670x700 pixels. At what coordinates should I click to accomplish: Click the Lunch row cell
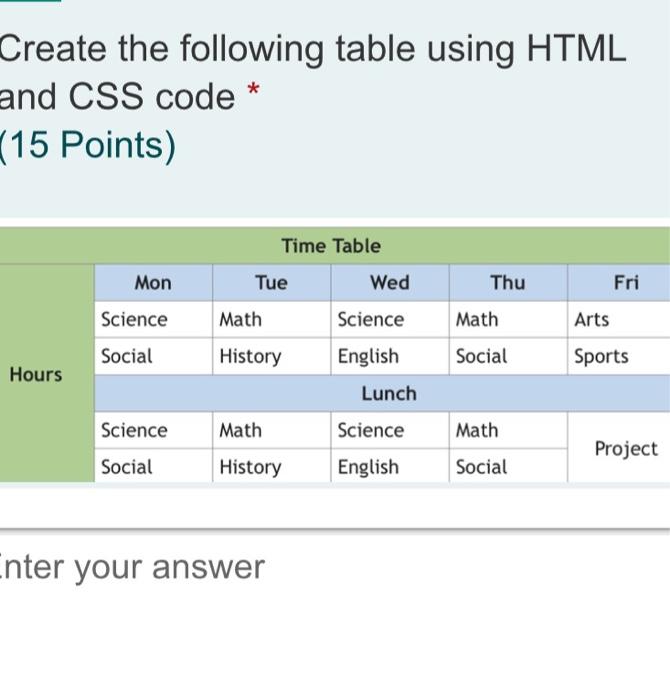pyautogui.click(x=383, y=393)
